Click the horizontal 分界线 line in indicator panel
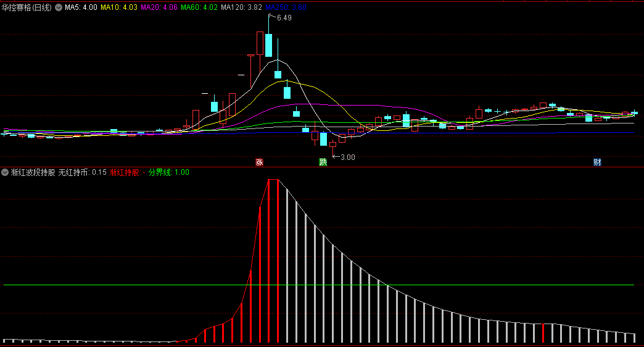The image size is (644, 347). pyautogui.click(x=123, y=285)
